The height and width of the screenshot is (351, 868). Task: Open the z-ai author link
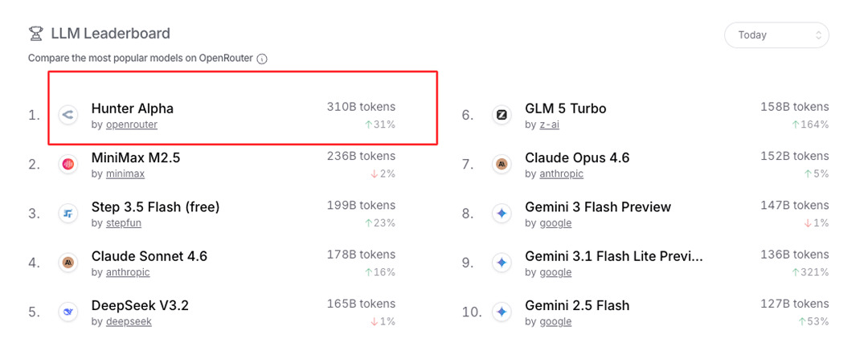click(549, 125)
